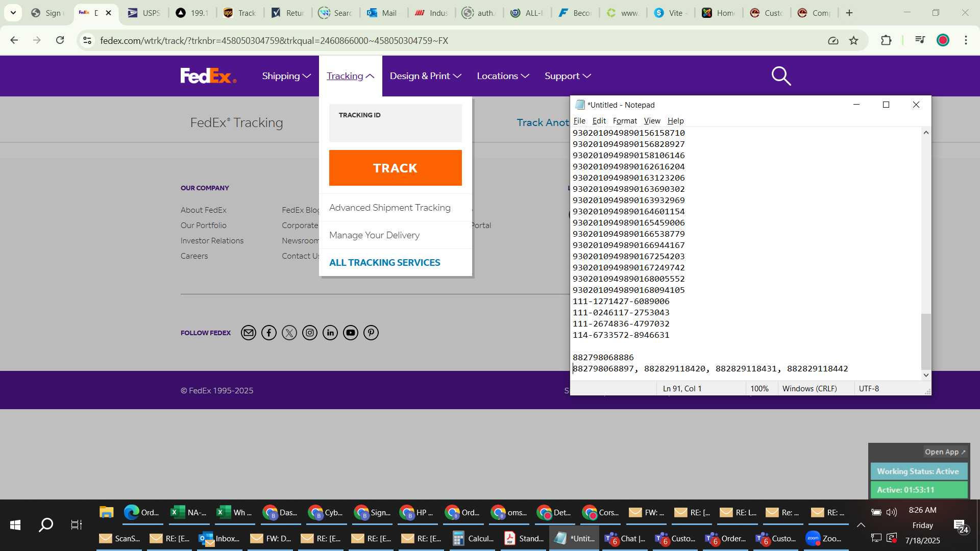Screen dimensions: 980x551
Task: Open volume control in system tray
Action: [x=892, y=512]
